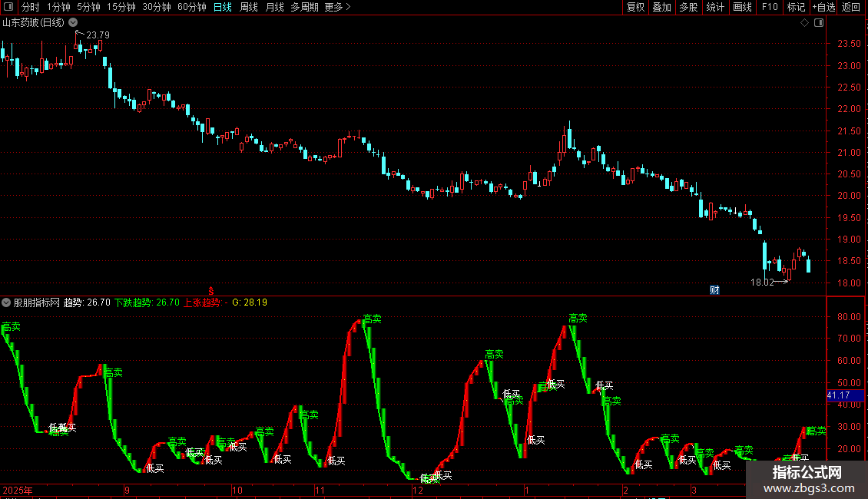Image resolution: width=868 pixels, height=499 pixels.
Task: Open the 统计 statistics tool
Action: click(715, 7)
